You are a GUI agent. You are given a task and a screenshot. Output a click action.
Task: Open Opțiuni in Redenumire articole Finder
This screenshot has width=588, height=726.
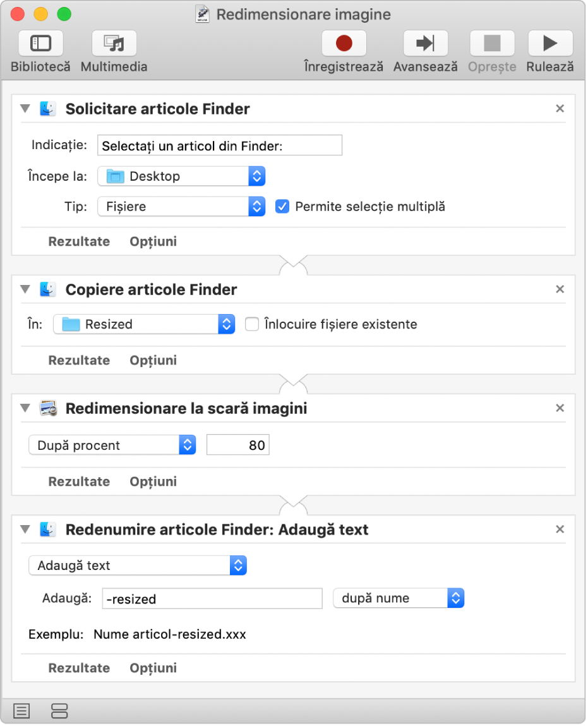[153, 668]
